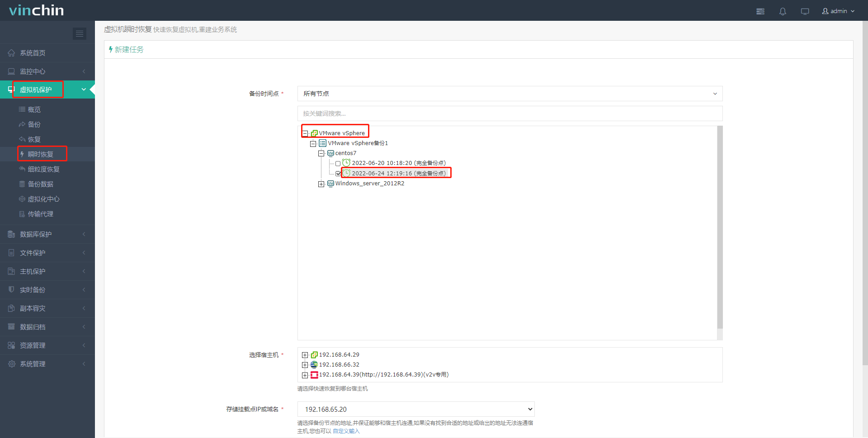Expand host 192.168.66.32

pos(305,365)
